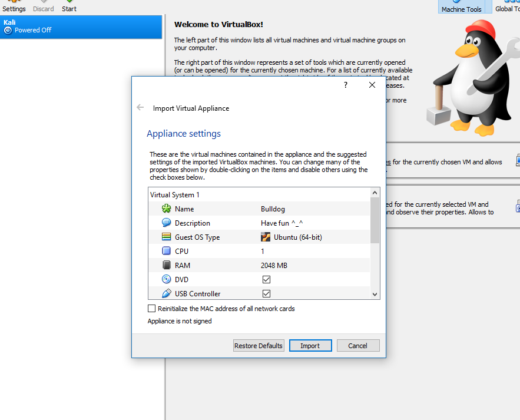The image size is (520, 420).
Task: Click the question mark help button
Action: (346, 85)
